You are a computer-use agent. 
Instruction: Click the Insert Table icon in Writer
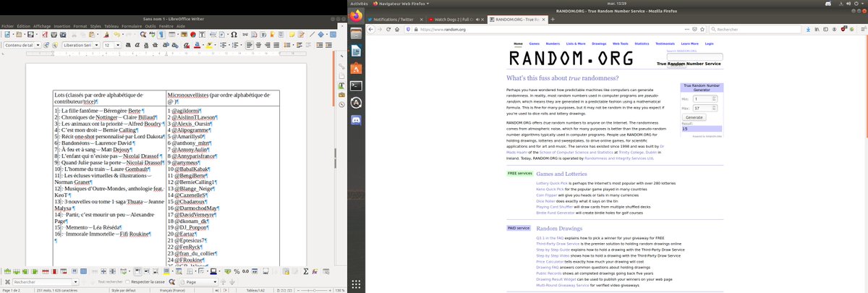coord(171,35)
